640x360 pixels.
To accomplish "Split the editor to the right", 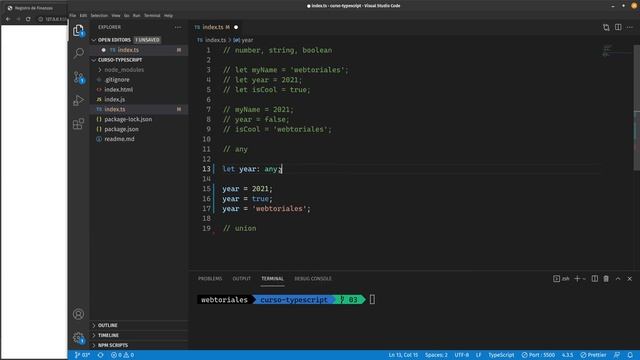I will [x=618, y=27].
